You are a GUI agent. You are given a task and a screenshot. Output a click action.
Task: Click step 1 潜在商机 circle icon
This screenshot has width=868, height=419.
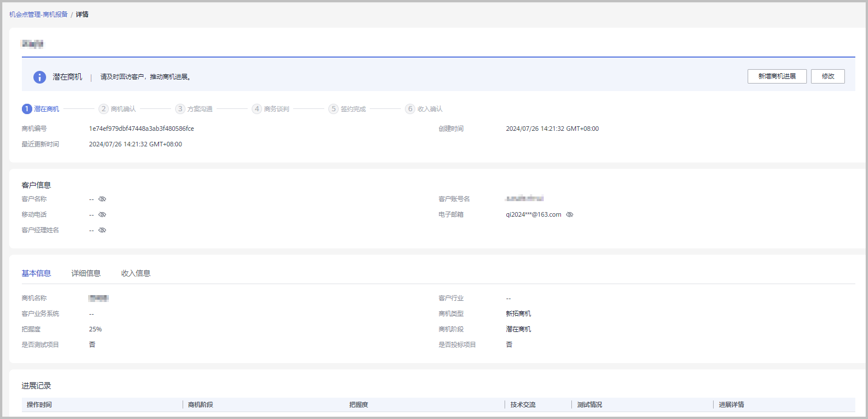click(26, 109)
